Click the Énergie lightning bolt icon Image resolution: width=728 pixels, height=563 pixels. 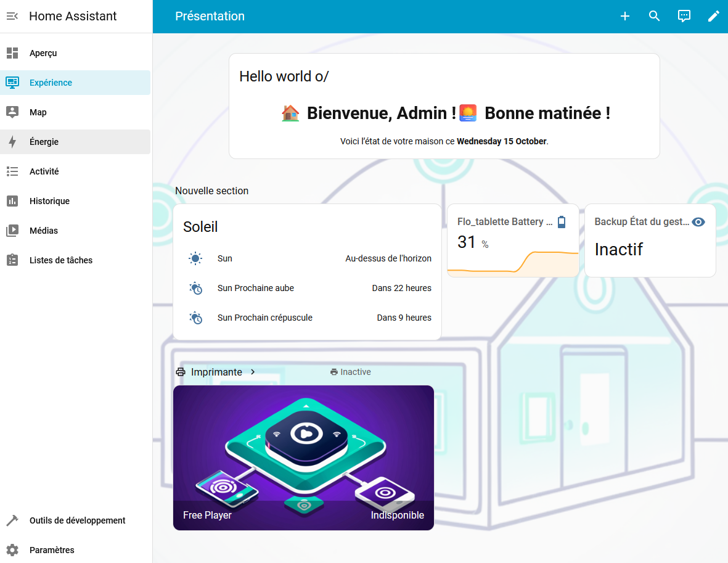12,142
